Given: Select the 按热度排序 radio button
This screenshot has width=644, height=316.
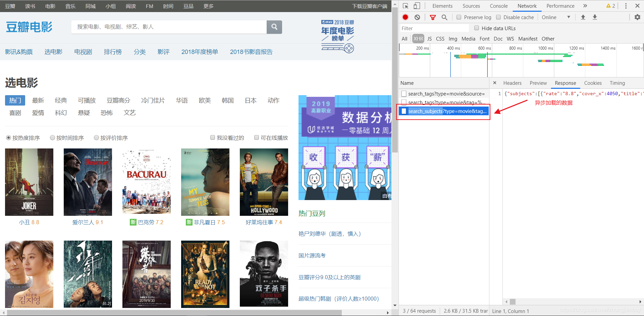Looking at the screenshot, I should [x=9, y=138].
